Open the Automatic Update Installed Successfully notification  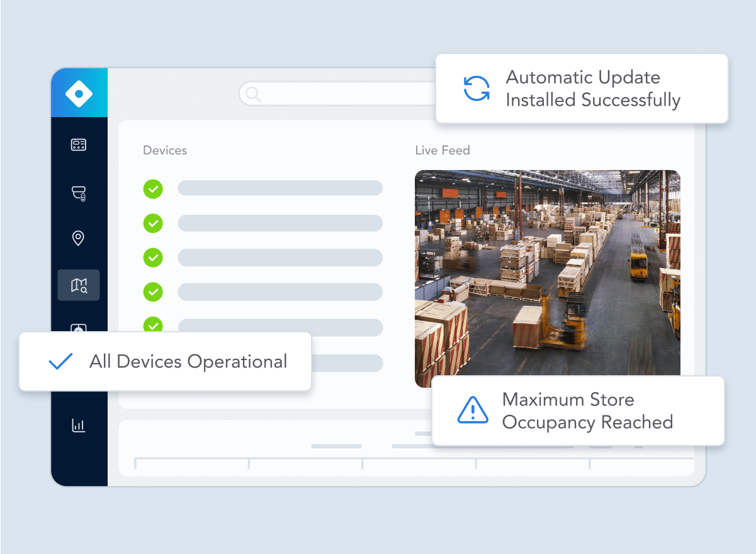click(592, 89)
